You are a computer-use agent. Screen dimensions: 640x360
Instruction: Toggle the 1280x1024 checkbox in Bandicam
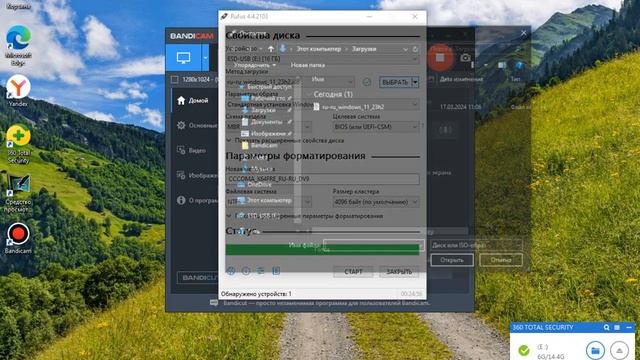[175, 80]
